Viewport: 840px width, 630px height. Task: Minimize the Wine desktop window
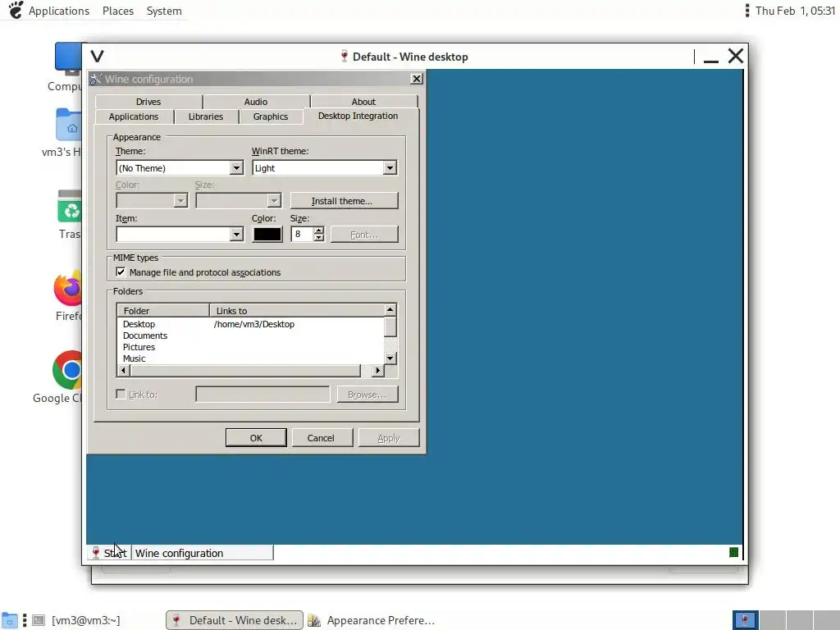click(x=711, y=57)
